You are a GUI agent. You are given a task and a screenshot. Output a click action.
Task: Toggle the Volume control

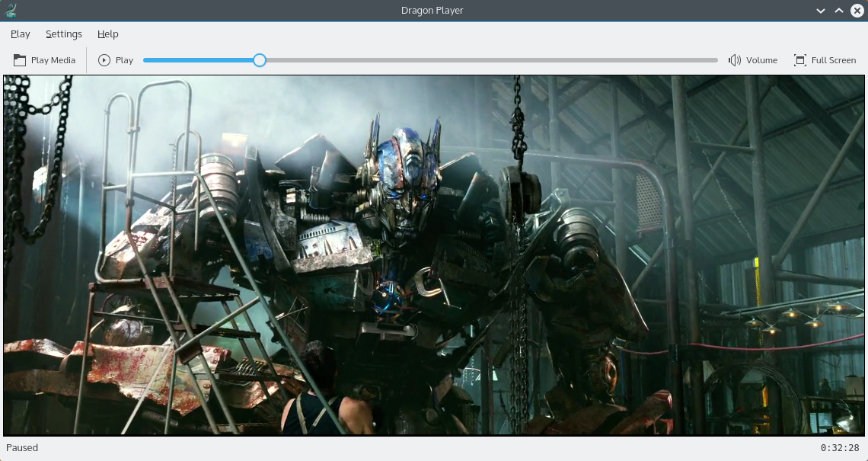753,60
